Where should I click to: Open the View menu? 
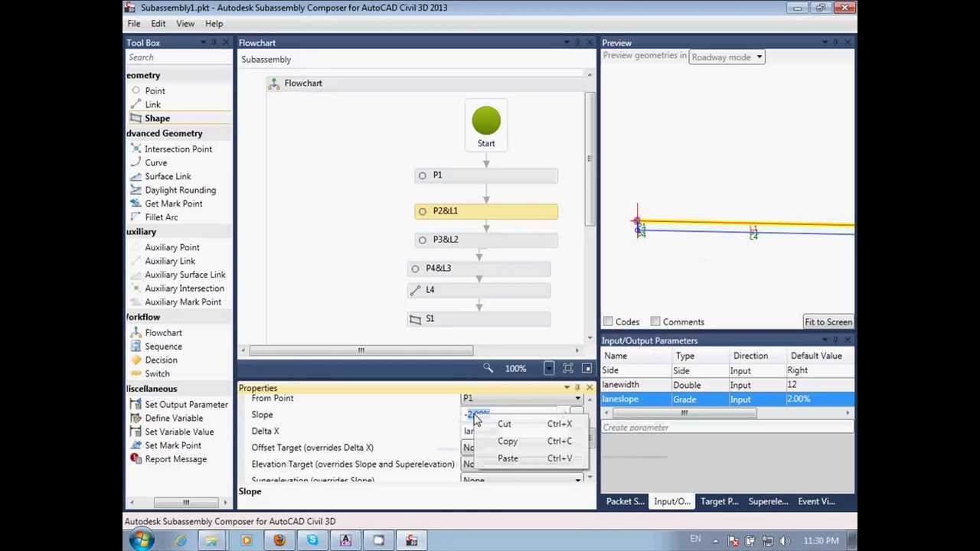(185, 24)
